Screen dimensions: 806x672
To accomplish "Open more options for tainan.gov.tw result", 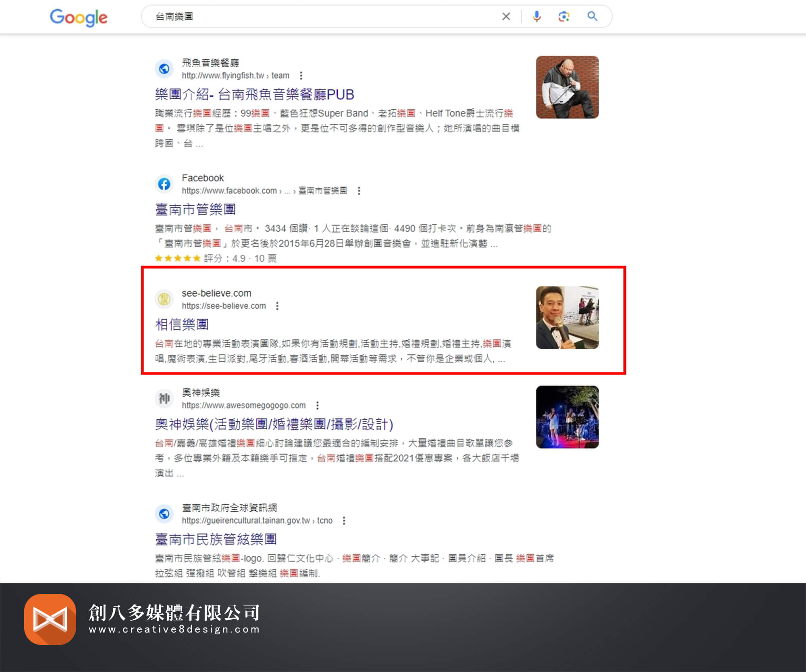I will pos(344,520).
